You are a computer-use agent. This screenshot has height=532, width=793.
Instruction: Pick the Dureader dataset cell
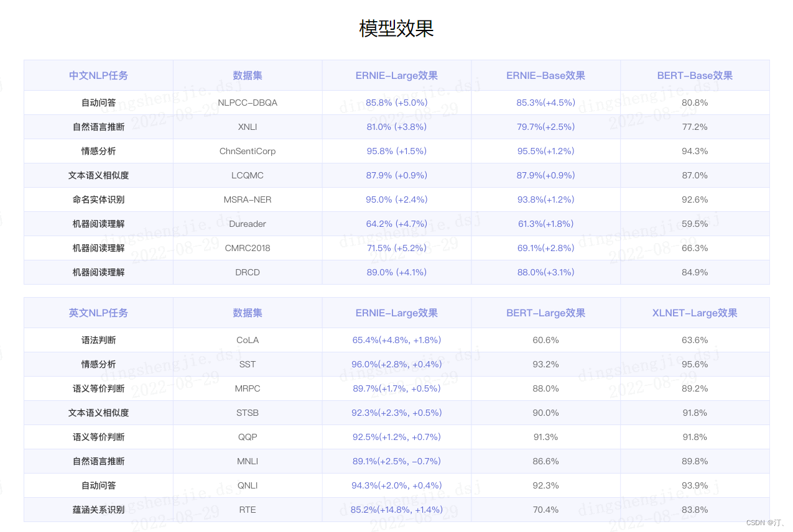click(248, 224)
